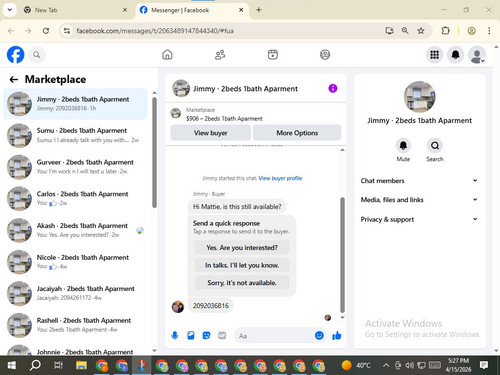Open the Windows Start menu
The height and width of the screenshot is (375, 500).
[12, 365]
